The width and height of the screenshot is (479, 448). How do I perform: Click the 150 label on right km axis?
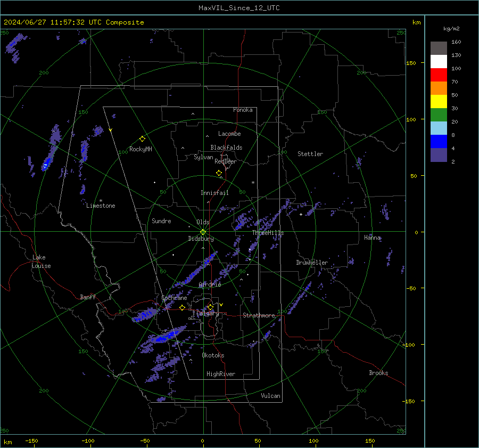click(x=411, y=63)
